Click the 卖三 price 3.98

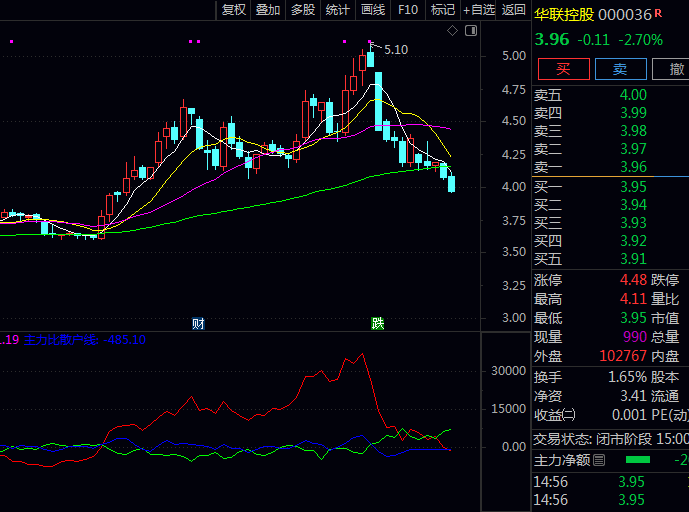coord(633,131)
